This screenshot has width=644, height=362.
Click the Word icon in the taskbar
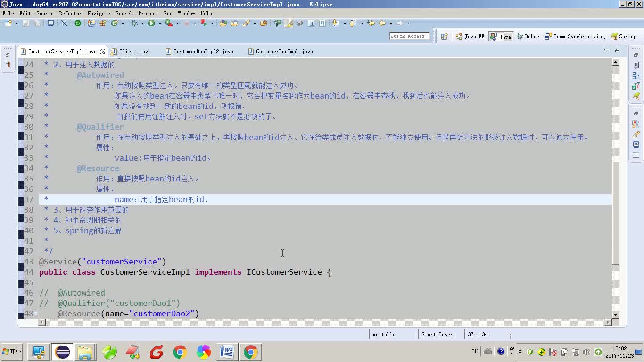coord(227,352)
